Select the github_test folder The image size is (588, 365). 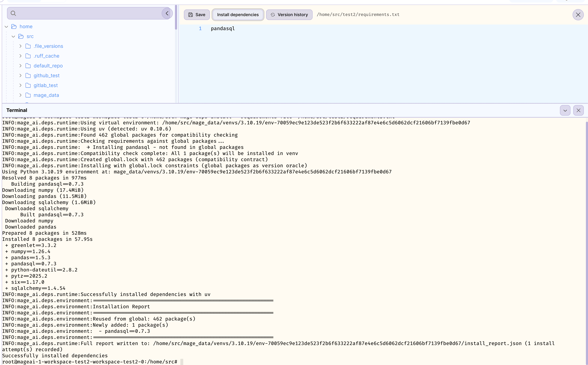coord(46,75)
